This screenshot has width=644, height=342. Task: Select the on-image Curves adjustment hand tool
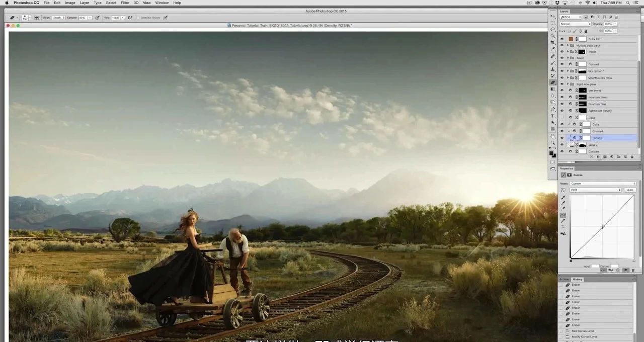tap(563, 191)
